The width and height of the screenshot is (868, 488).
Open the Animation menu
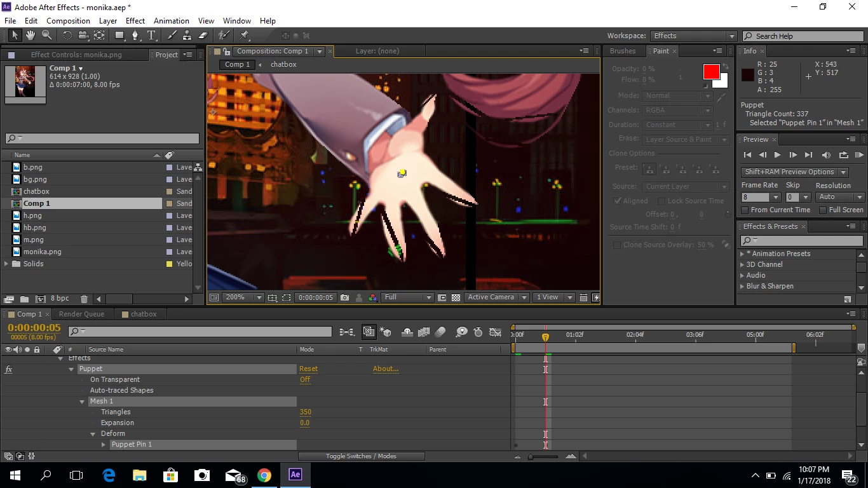click(x=172, y=21)
